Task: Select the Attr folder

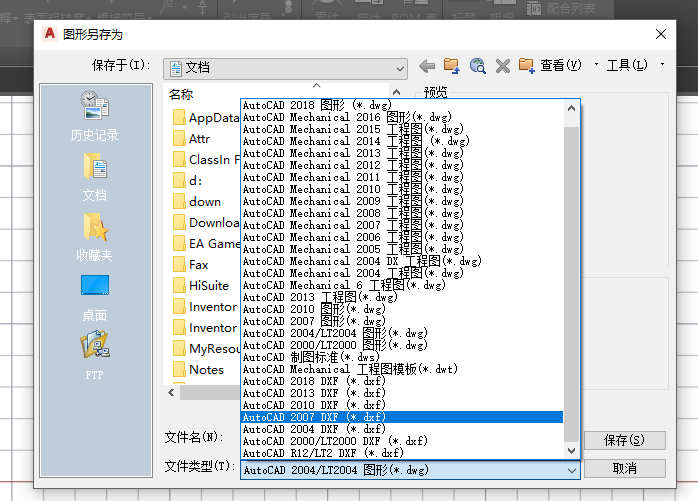Action: coord(191,139)
